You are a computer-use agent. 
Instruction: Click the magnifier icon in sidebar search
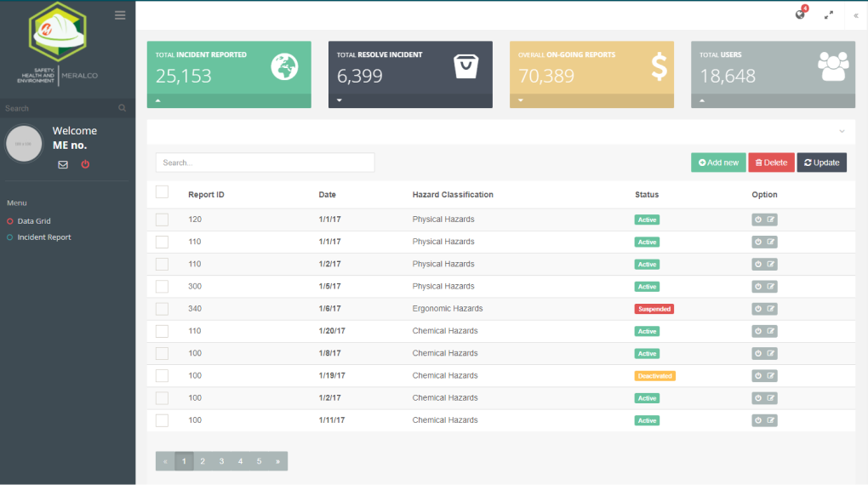(x=123, y=108)
